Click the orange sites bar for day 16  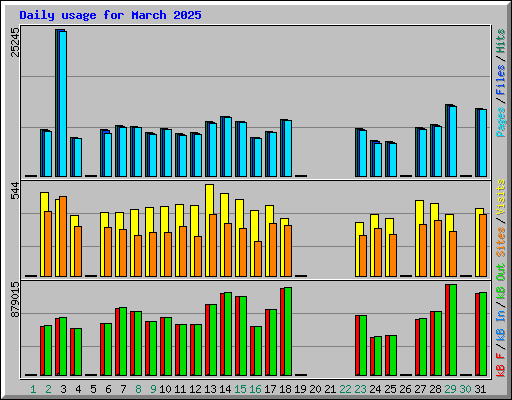click(258, 259)
